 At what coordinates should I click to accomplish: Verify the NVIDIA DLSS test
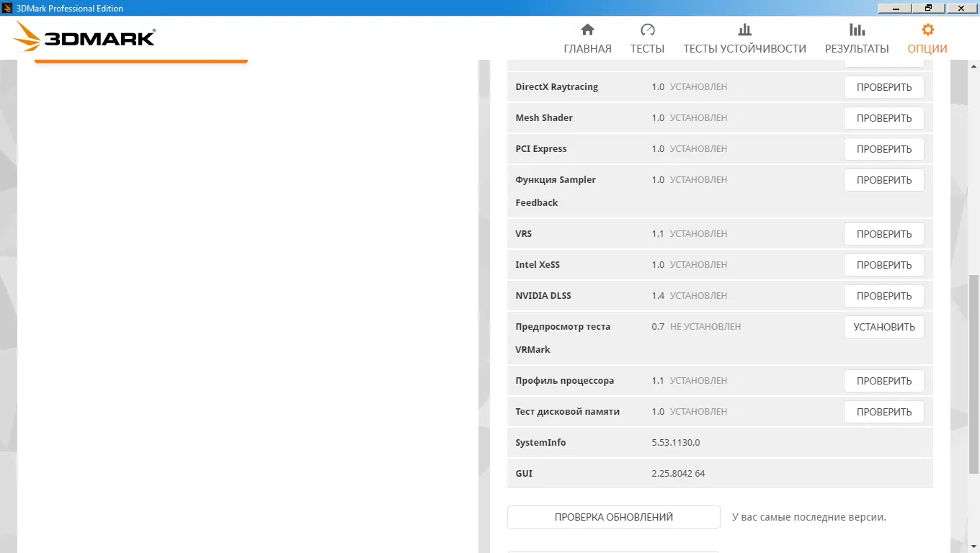pos(884,296)
